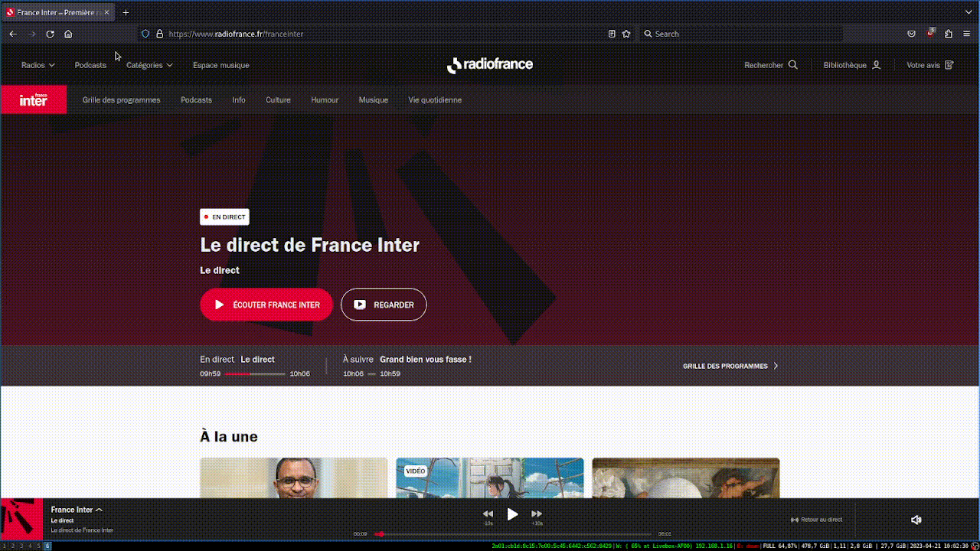Open a new browser tab with plus
This screenshot has height=551, width=980.
pos(126,12)
